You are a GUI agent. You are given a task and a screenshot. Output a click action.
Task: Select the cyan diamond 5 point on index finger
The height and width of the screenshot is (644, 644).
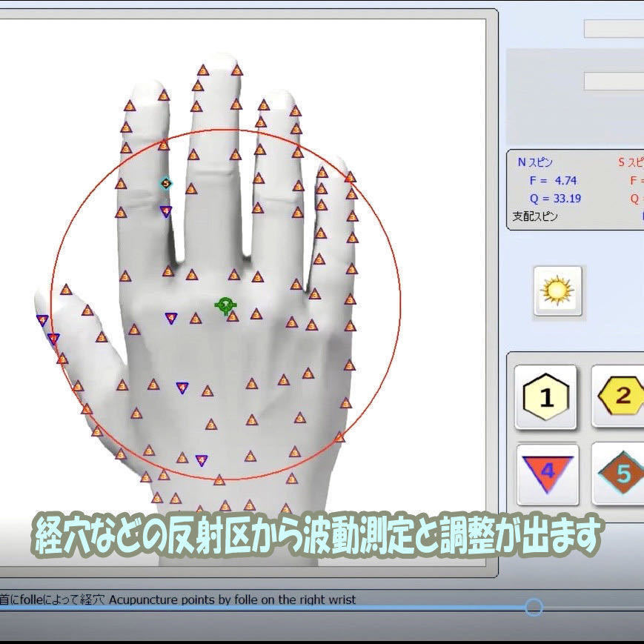[x=165, y=183]
